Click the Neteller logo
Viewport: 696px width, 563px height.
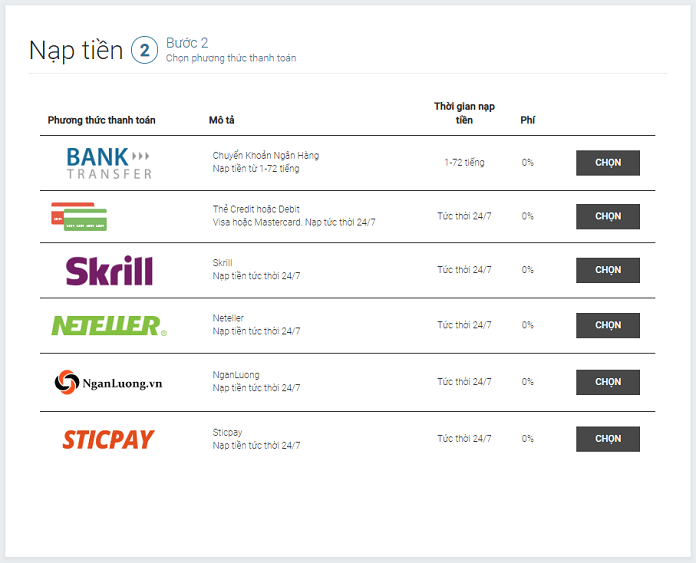[x=109, y=325]
